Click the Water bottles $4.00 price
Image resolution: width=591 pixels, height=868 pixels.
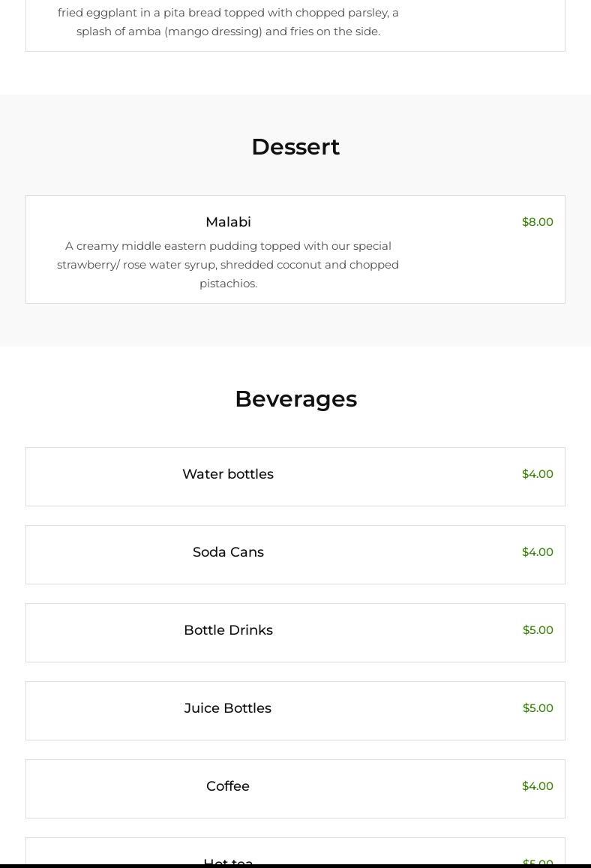tap(538, 474)
